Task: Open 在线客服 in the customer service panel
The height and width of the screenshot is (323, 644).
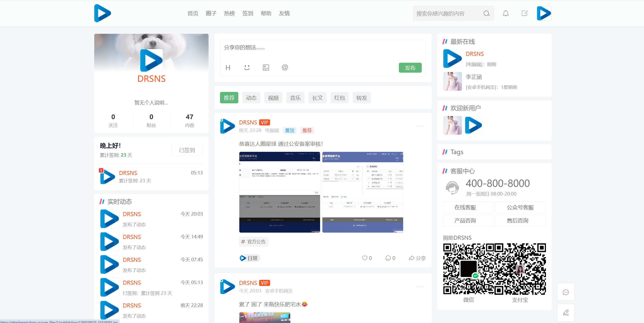Action: 468,207
